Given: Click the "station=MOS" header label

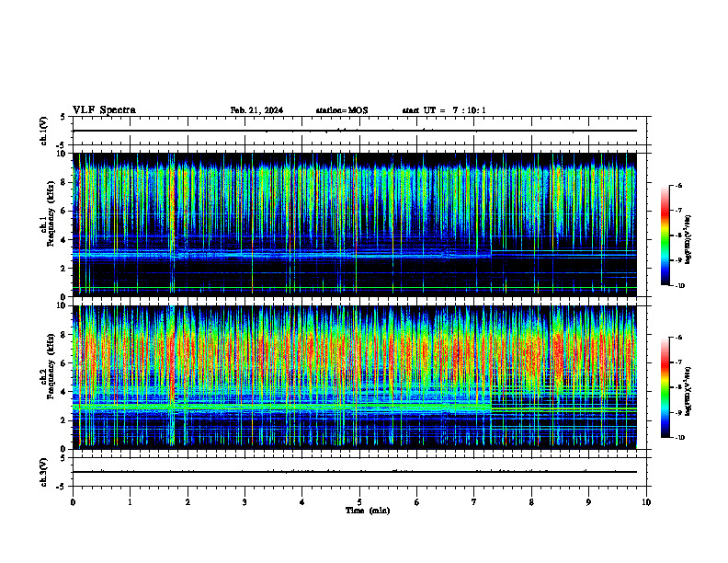Looking at the screenshot, I should click(x=342, y=110).
